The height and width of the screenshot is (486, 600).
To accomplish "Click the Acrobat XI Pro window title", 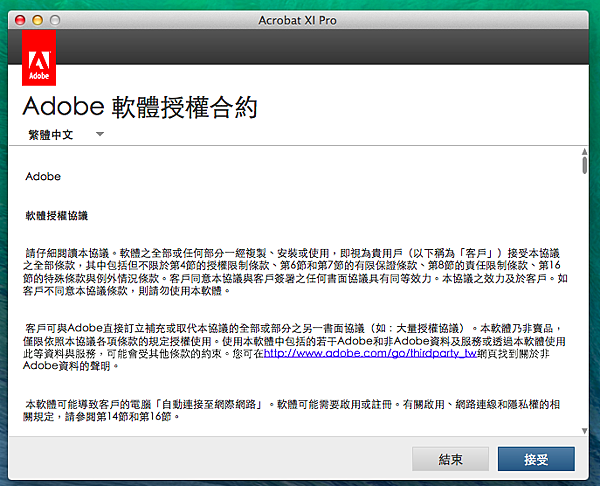I will pos(297,20).
